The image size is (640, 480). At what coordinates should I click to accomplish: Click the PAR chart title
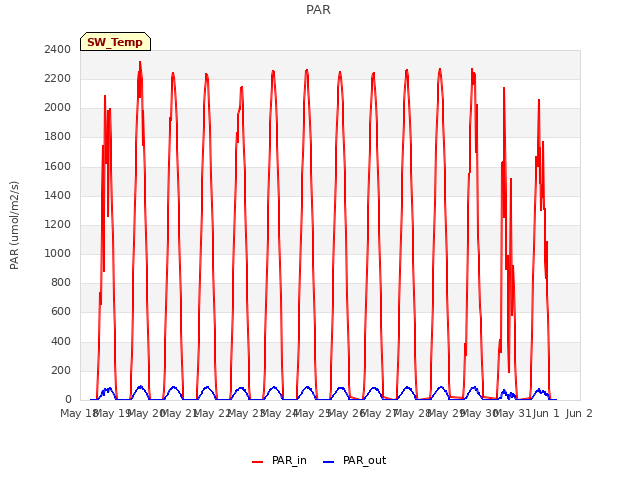coord(318,10)
